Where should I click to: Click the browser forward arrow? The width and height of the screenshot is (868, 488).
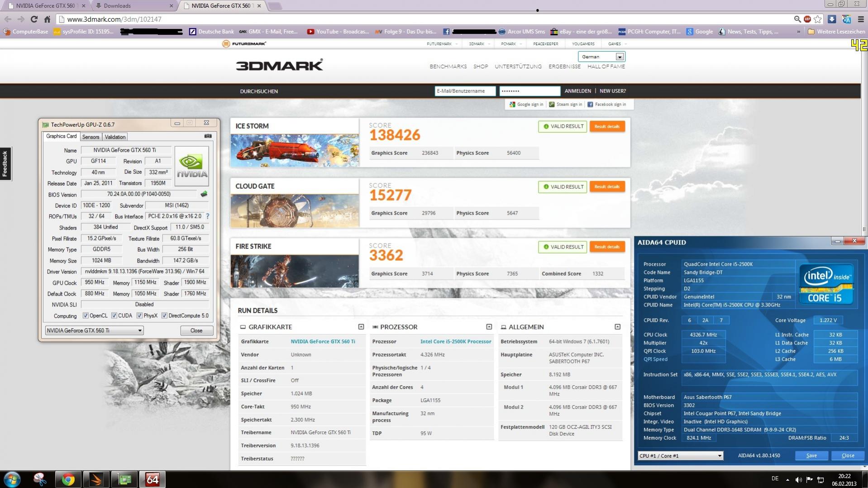(21, 19)
